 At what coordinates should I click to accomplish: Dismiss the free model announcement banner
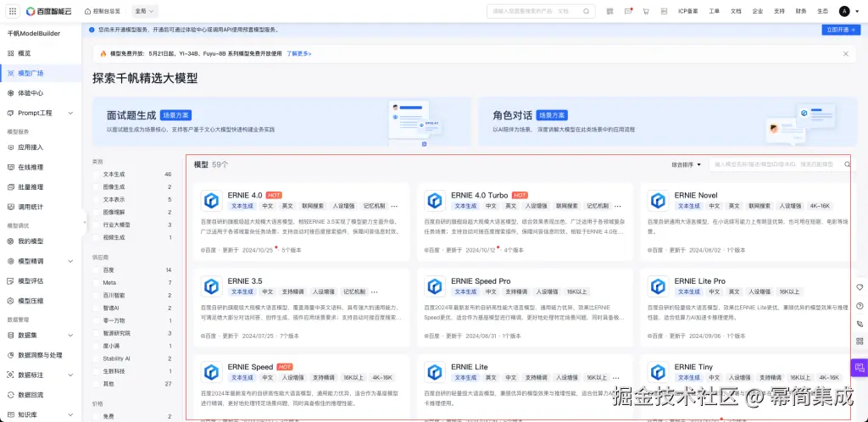tap(846, 53)
